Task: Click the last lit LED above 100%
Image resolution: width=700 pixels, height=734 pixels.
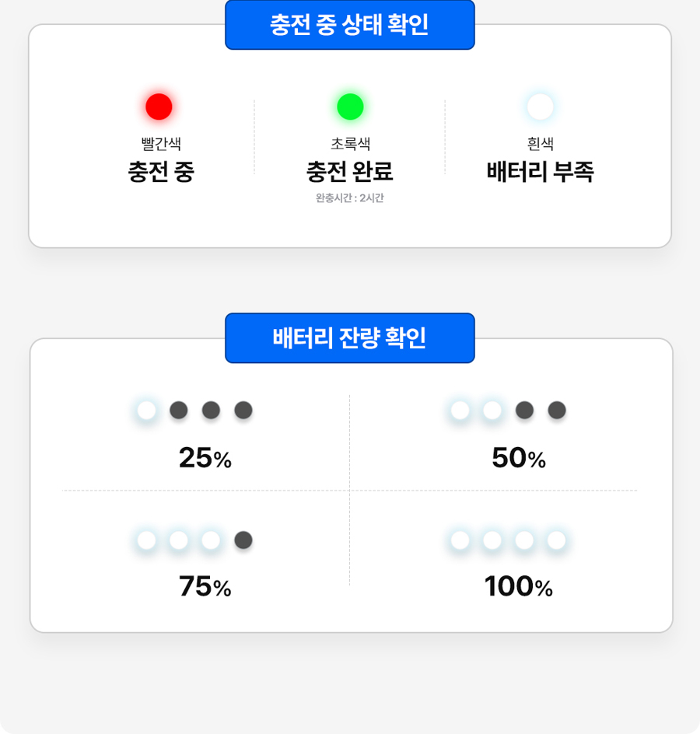Action: pos(556,540)
